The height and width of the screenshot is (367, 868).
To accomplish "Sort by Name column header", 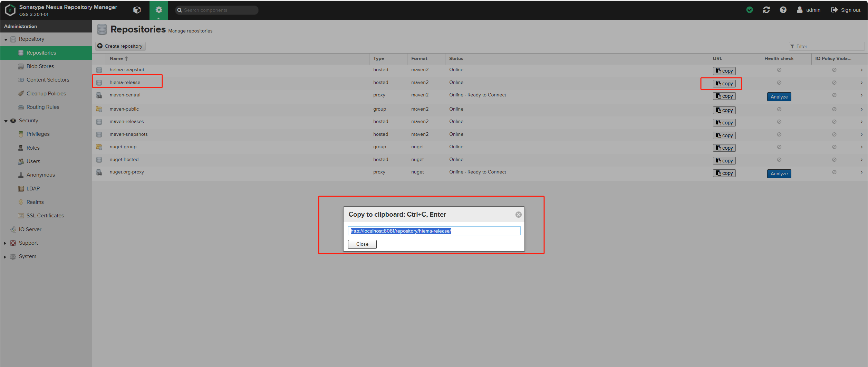I will (x=238, y=59).
